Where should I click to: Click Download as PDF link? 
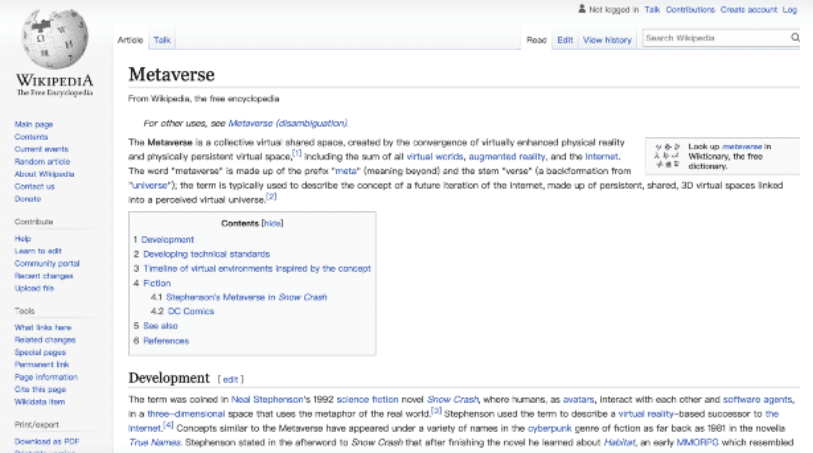[47, 442]
